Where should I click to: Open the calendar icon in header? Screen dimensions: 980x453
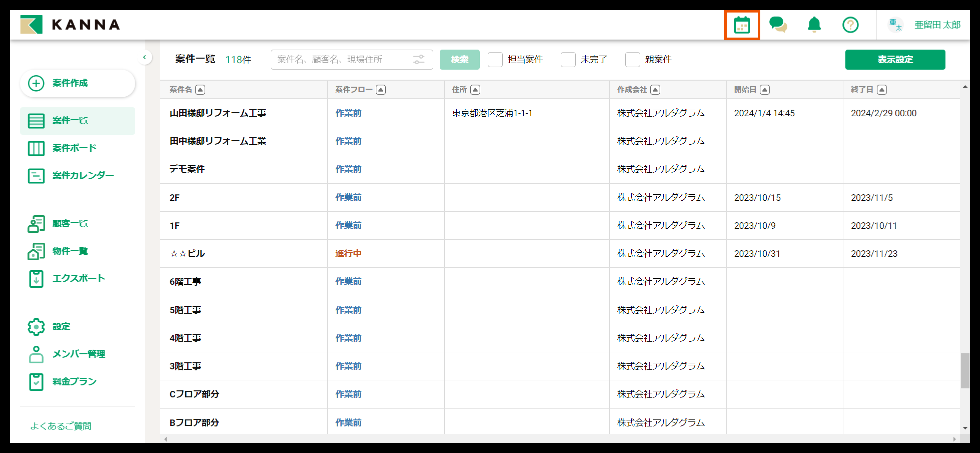[741, 25]
